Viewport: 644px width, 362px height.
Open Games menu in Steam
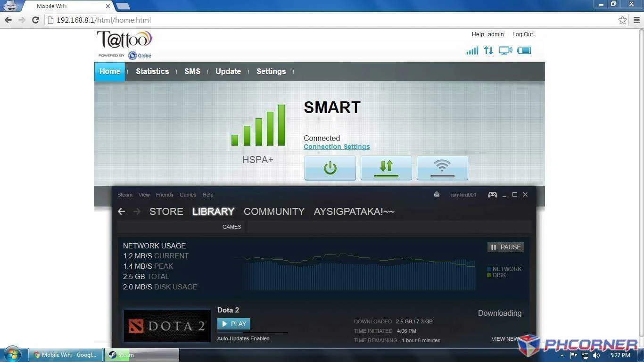[x=188, y=195]
